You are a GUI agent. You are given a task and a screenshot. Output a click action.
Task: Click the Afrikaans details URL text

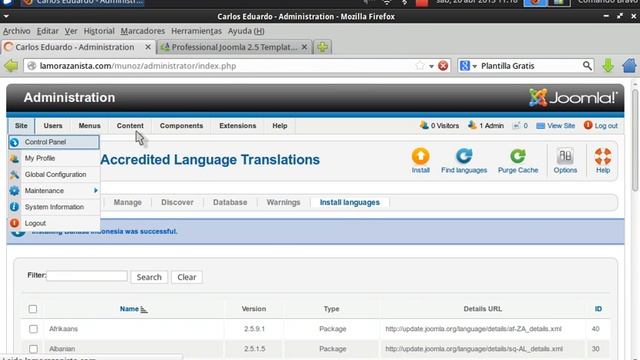tap(473, 329)
